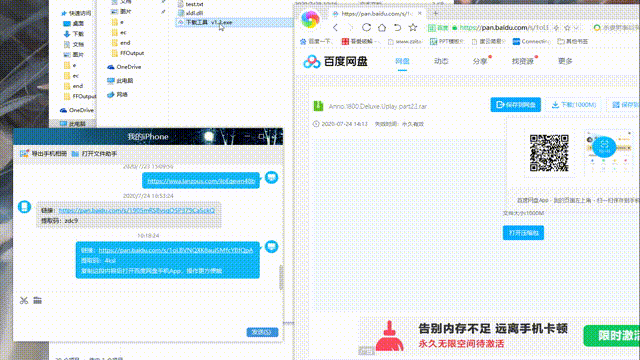The width and height of the screenshot is (640, 360).
Task: Select the 分享 tab
Action: pyautogui.click(x=480, y=61)
